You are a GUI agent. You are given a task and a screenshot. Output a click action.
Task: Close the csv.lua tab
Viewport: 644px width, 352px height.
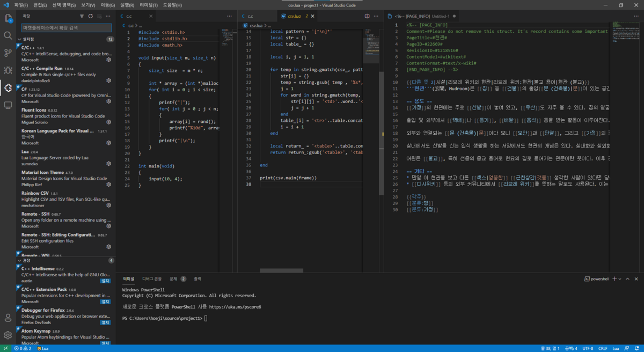pos(313,16)
